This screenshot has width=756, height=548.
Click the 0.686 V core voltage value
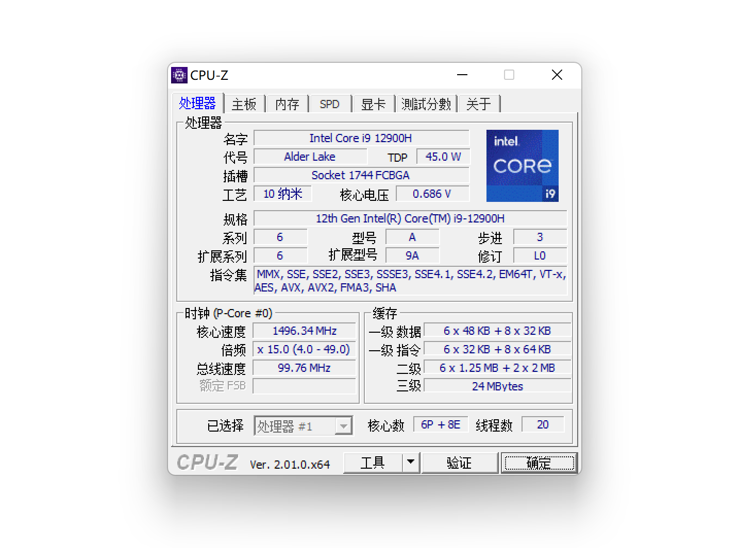432,194
